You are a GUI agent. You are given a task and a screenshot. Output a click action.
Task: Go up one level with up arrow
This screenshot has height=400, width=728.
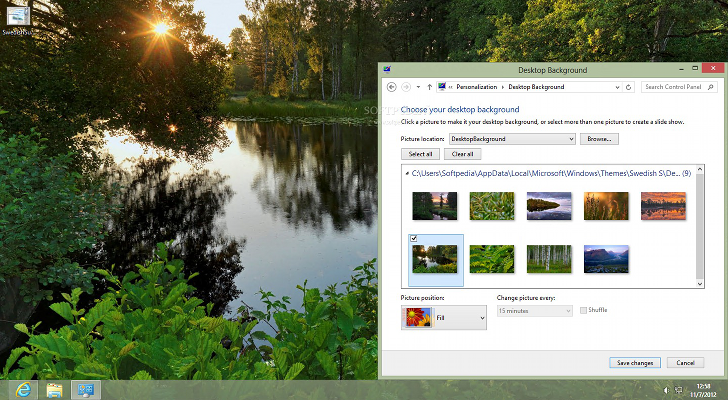click(429, 87)
